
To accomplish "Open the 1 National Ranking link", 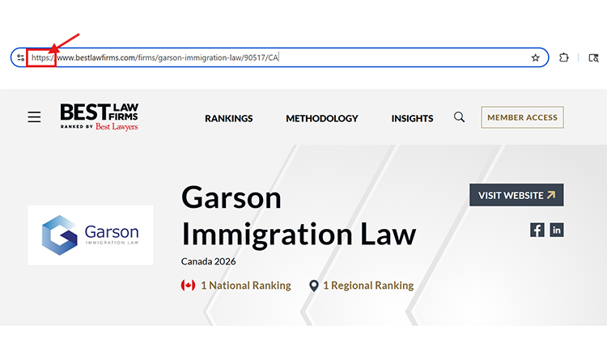I will [246, 286].
